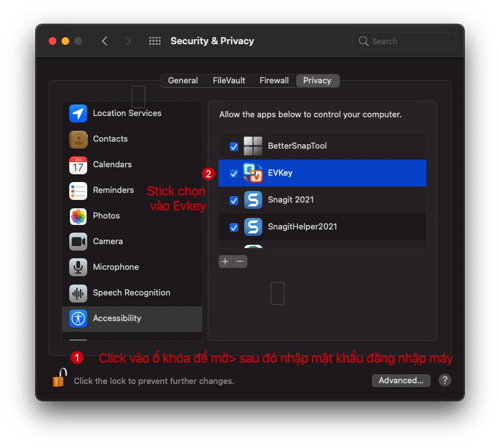Toggle the Snagit 2021 checkbox
The height and width of the screenshot is (448, 500).
(x=234, y=201)
